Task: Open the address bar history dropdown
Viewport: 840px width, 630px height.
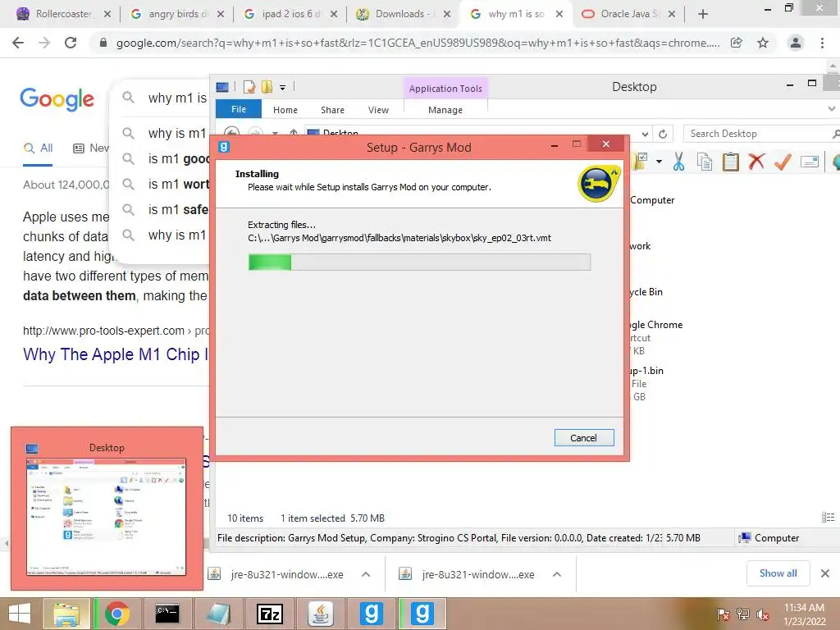Action: [645, 134]
